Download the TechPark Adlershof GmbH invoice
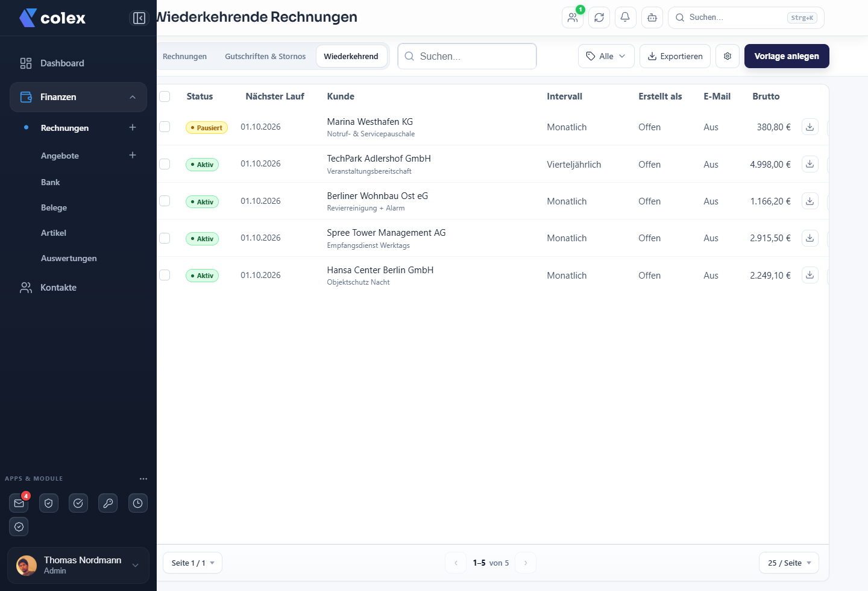868x591 pixels. click(810, 164)
